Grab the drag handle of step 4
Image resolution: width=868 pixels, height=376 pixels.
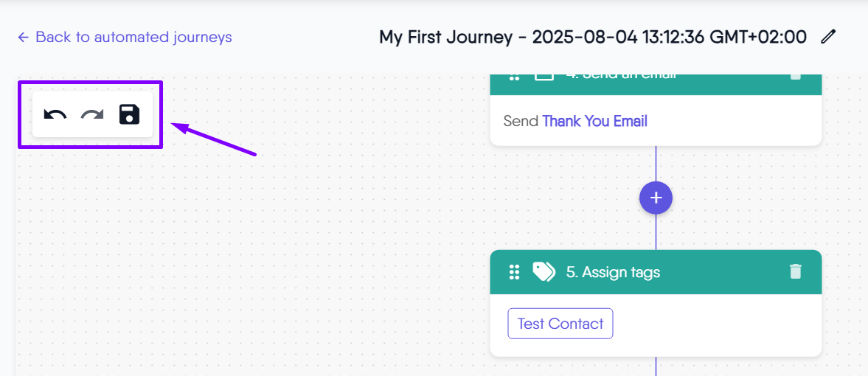pos(515,77)
